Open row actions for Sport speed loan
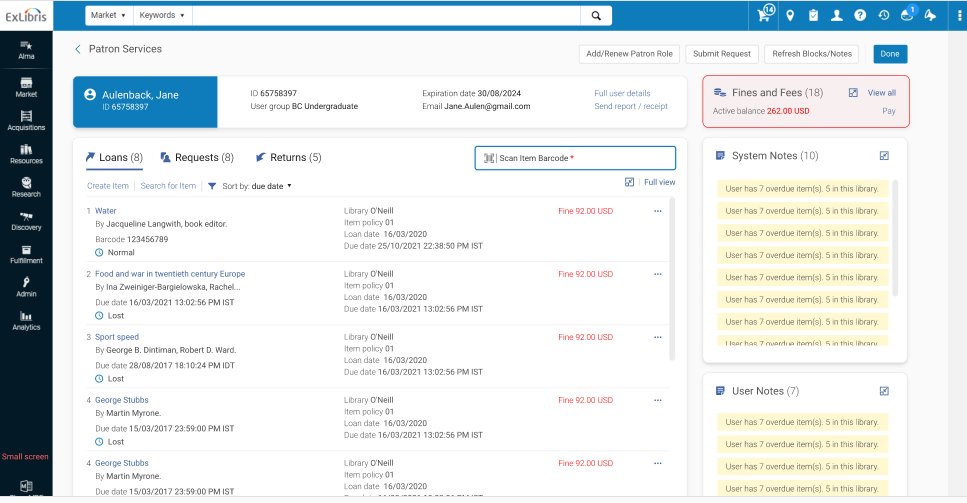Viewport: 967px width, 503px height. pyautogui.click(x=657, y=337)
